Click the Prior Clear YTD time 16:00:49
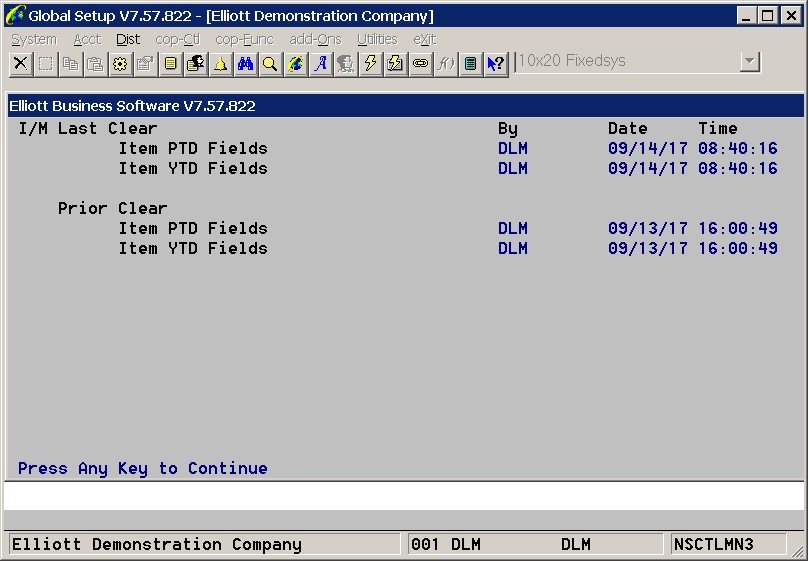The image size is (808, 561). tap(738, 248)
